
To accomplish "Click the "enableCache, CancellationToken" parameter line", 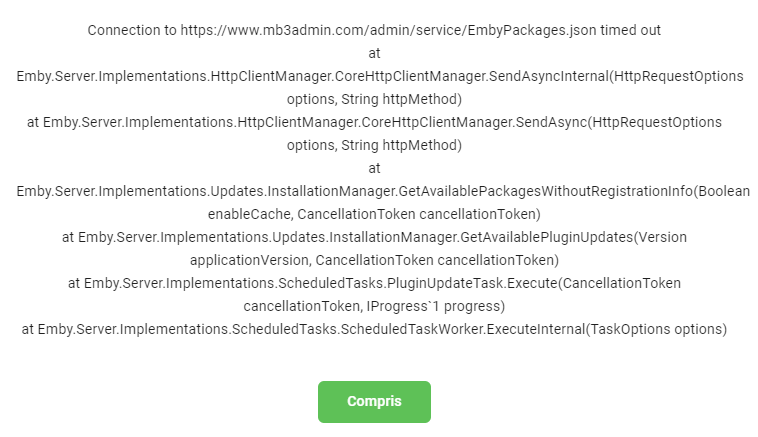I will 374,214.
